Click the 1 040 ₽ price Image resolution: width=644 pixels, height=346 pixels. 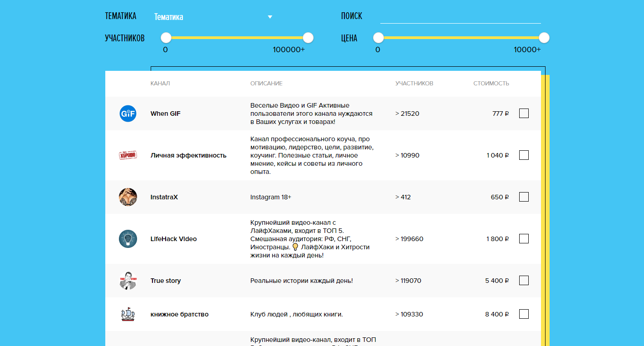498,155
